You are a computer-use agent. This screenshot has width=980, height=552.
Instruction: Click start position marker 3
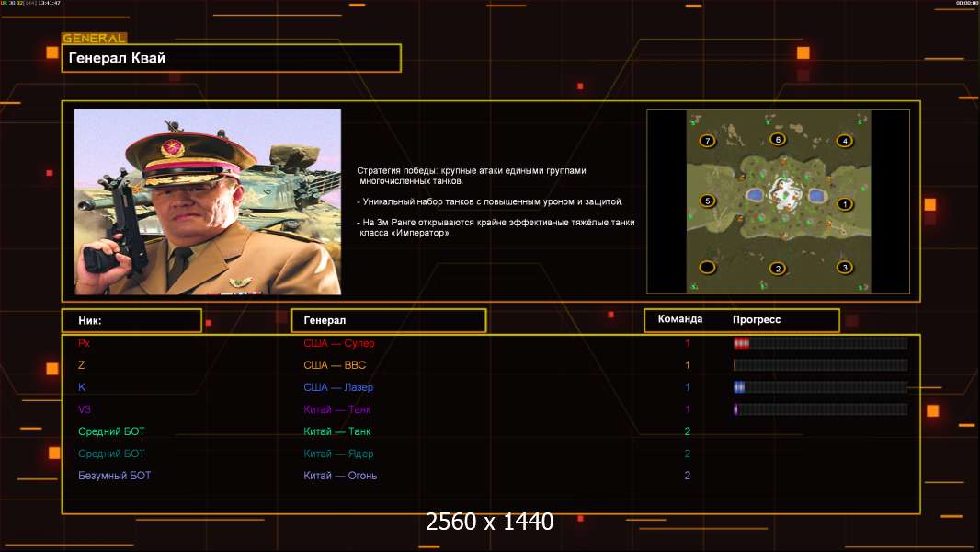[844, 268]
